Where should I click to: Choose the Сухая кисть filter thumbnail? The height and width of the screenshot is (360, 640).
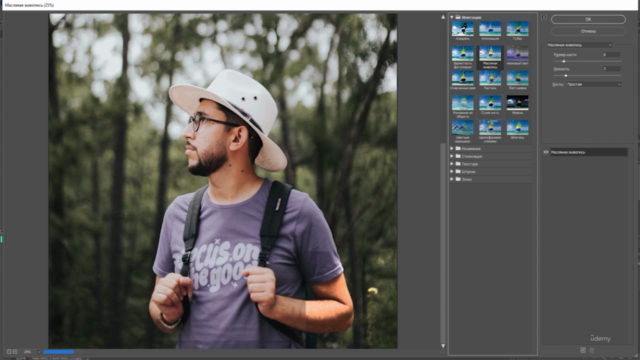[x=490, y=103]
